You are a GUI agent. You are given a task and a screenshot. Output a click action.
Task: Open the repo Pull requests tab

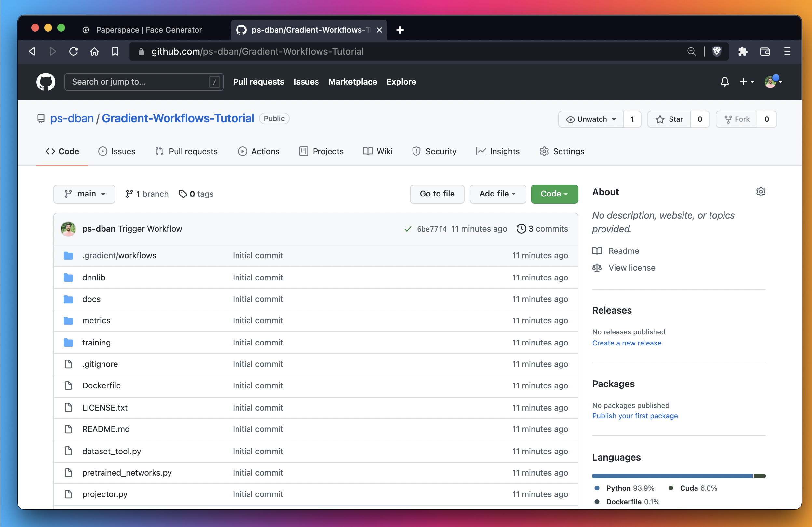tap(186, 151)
